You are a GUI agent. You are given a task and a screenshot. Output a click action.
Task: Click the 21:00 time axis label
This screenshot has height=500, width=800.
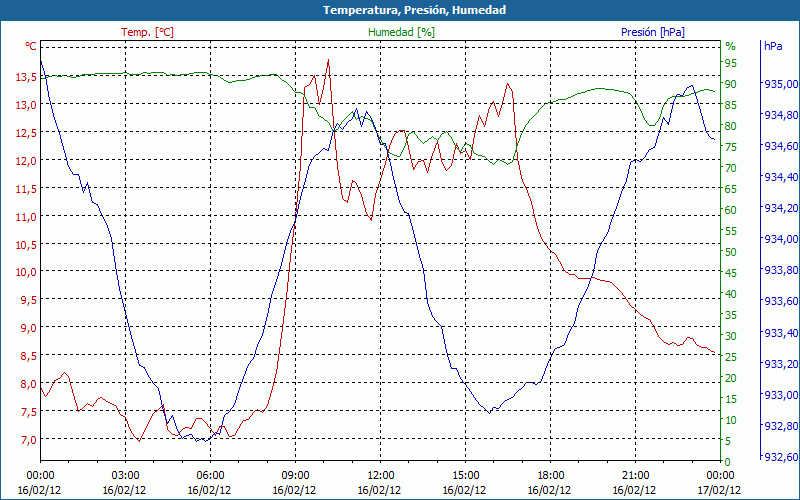click(635, 476)
